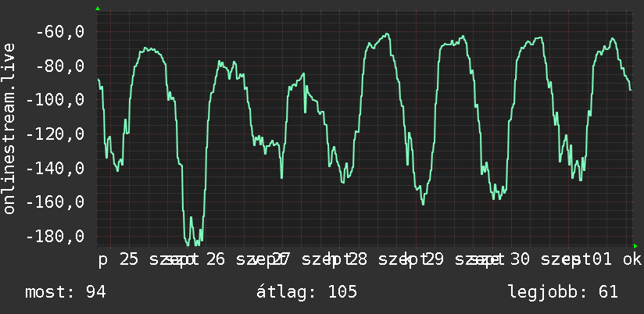Click the green arrow at x-axis end
644x314 pixels.
pos(635,246)
